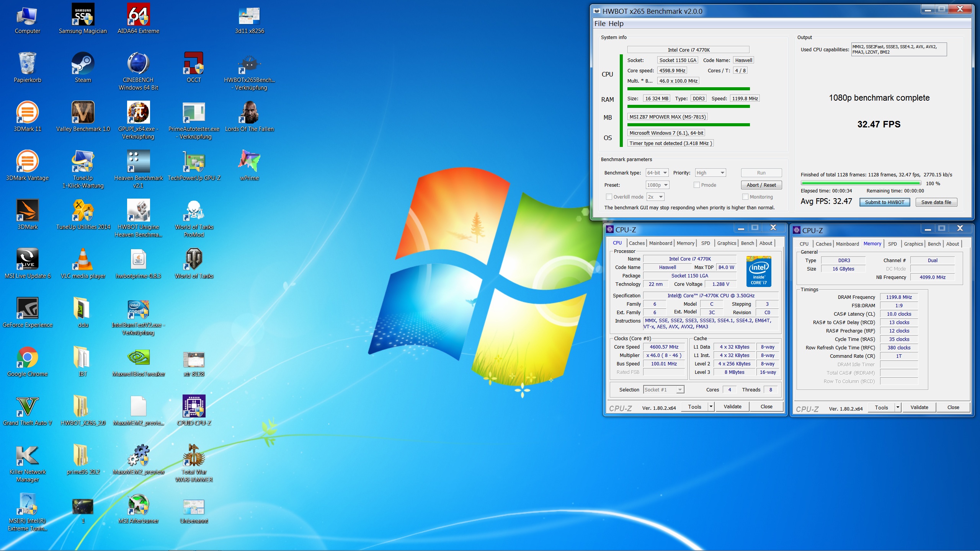Open the Samsung Magician desktop icon

pos(83,19)
